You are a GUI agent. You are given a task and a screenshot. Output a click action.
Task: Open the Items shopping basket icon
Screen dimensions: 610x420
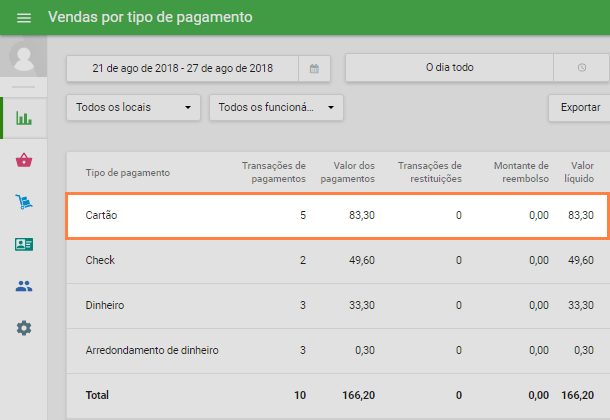tap(24, 160)
